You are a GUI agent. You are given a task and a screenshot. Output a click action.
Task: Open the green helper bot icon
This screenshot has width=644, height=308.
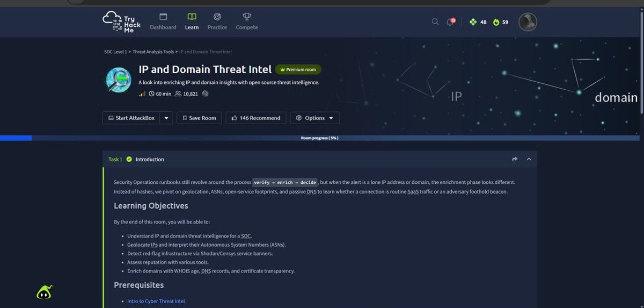point(45,292)
